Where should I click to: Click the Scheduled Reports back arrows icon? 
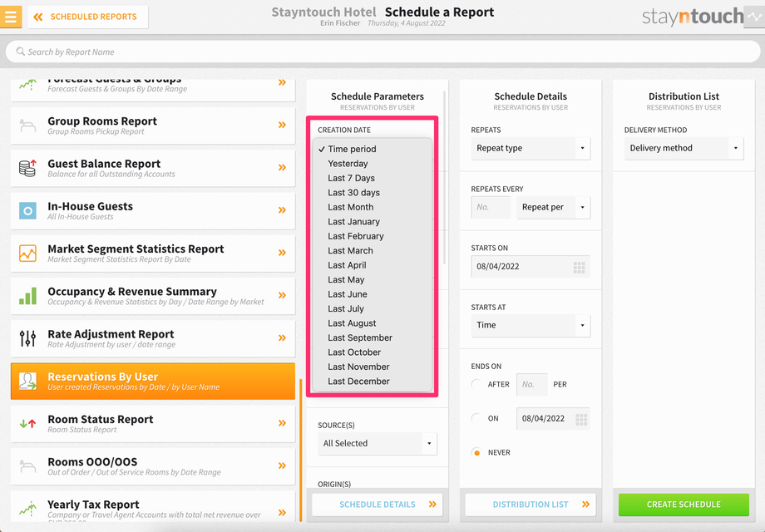pos(38,17)
